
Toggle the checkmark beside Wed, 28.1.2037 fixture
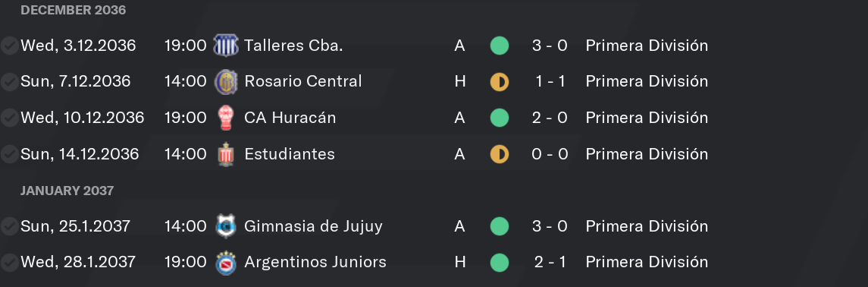click(9, 261)
